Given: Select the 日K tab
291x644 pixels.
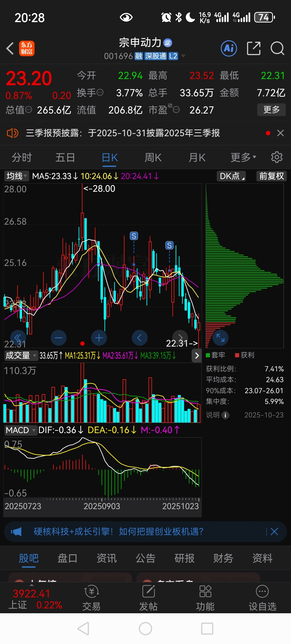Looking at the screenshot, I should tap(110, 157).
